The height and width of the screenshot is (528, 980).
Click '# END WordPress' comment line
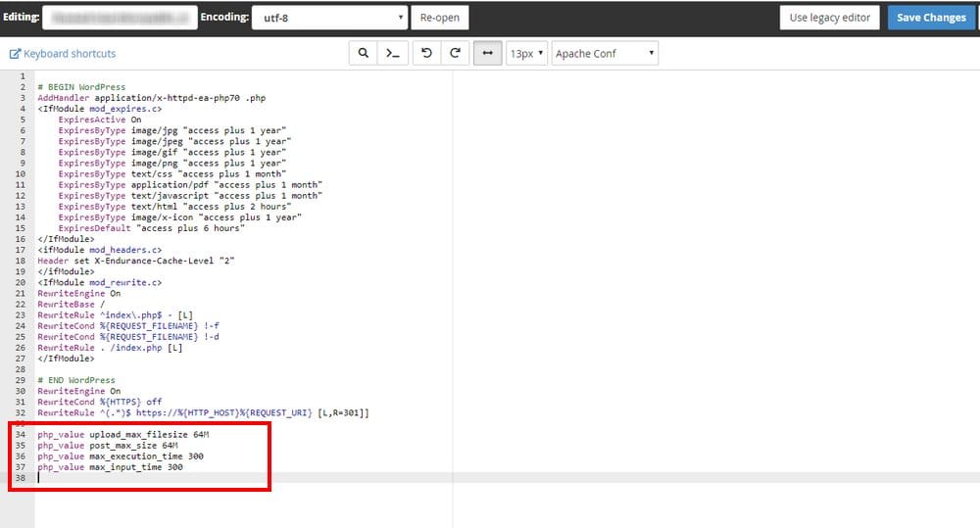(x=76, y=380)
